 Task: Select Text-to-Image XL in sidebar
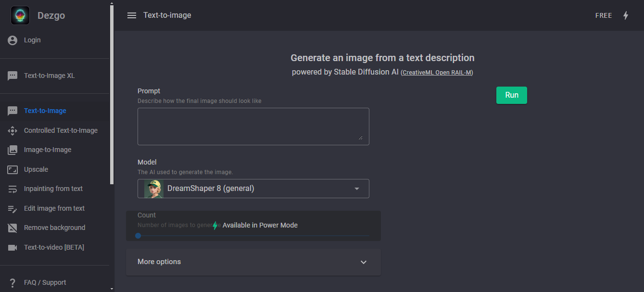click(49, 76)
